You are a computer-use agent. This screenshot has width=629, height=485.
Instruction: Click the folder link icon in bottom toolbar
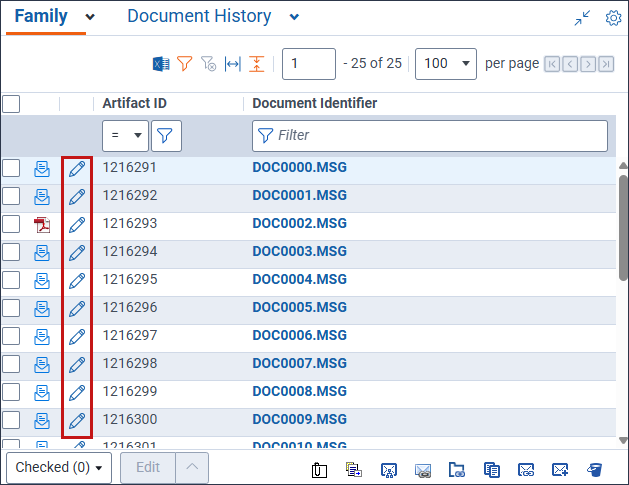coord(457,469)
